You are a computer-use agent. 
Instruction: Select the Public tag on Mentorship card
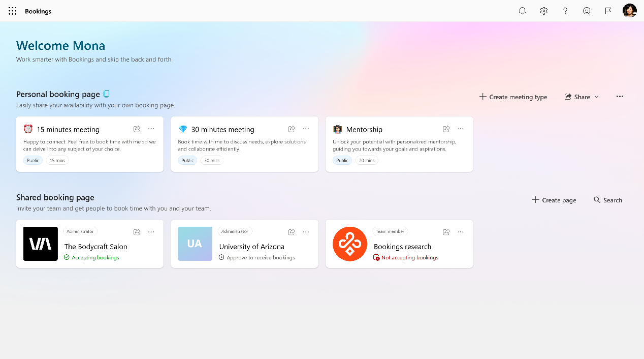pos(342,160)
